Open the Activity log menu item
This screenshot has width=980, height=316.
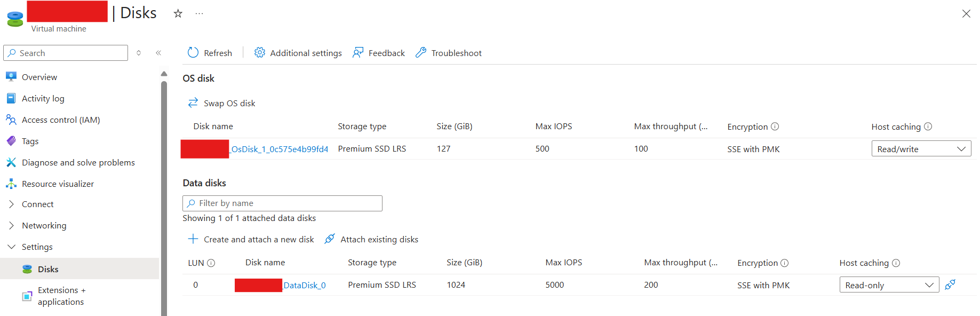click(43, 98)
